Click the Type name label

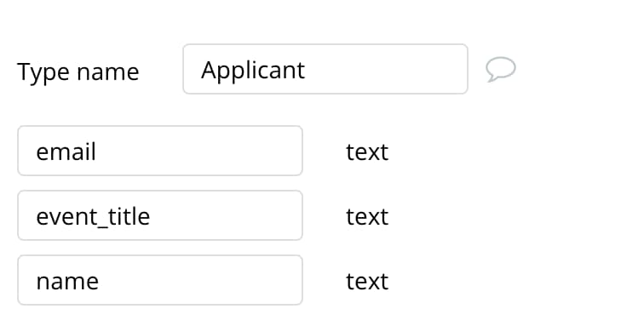[x=78, y=72]
